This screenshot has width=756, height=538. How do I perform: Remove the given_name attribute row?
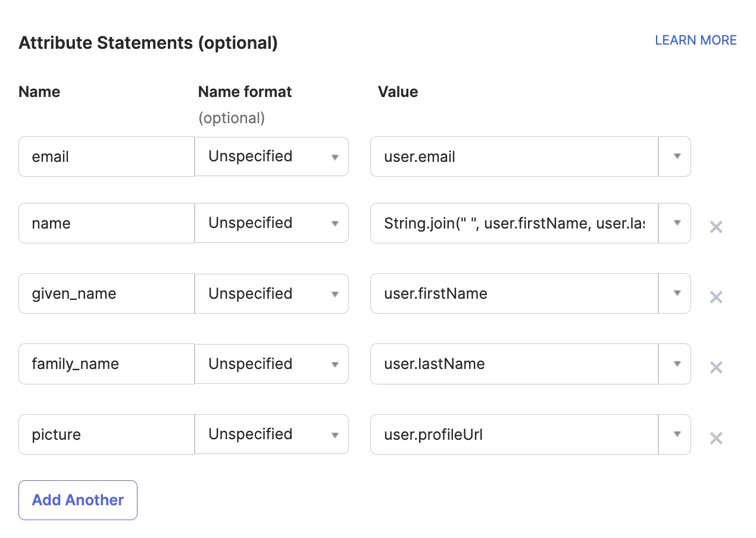(x=716, y=297)
